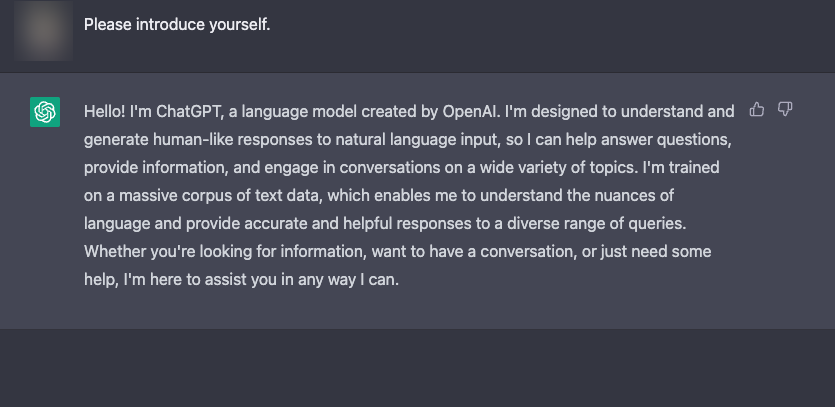The width and height of the screenshot is (835, 407).
Task: Click the greeting 'Hello!' opening the response
Action: (x=104, y=112)
